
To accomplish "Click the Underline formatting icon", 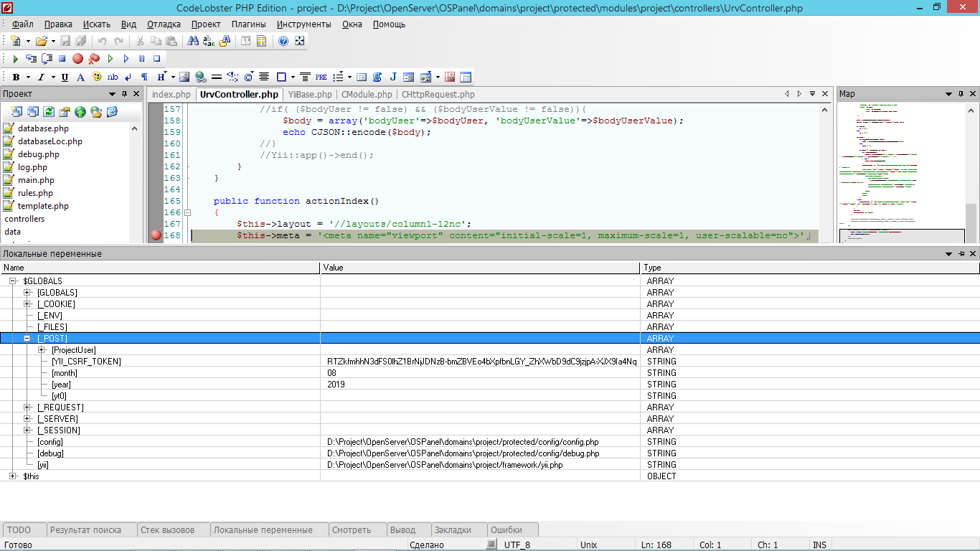I will pyautogui.click(x=65, y=77).
